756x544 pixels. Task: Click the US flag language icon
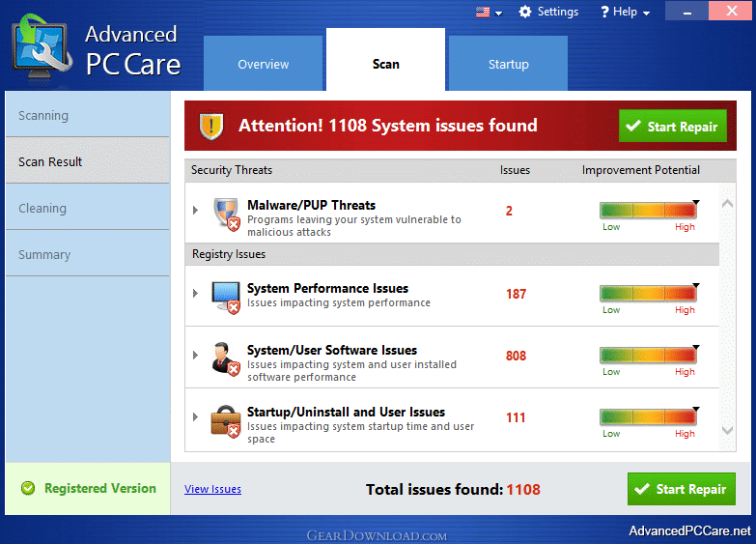click(x=483, y=12)
